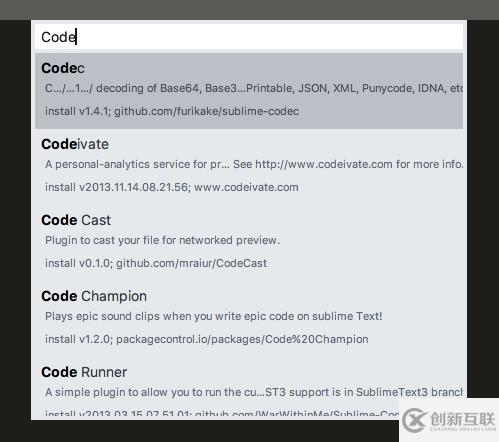
Task: Click the gray title bar above the palette
Action: (x=249, y=10)
